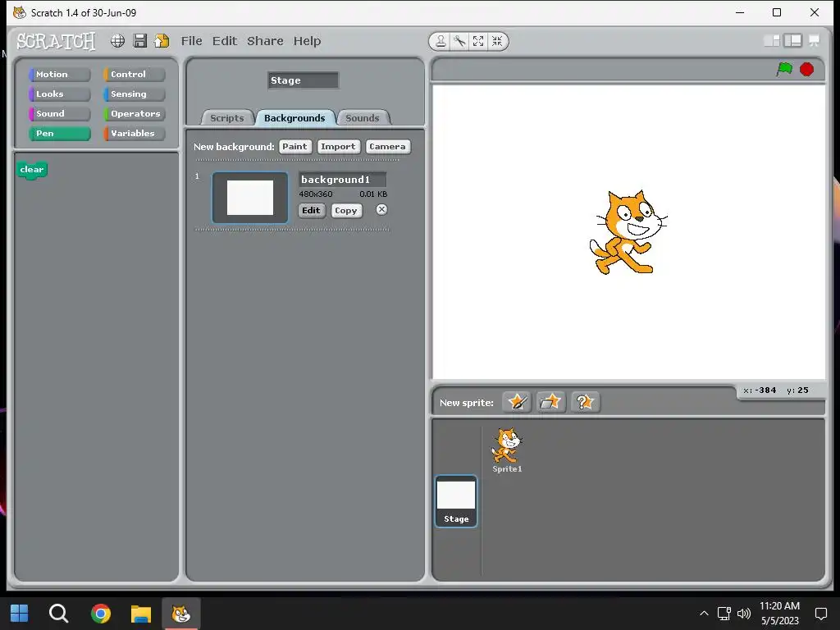The height and width of the screenshot is (630, 840).
Task: Select the Backgrounds tab
Action: point(294,118)
